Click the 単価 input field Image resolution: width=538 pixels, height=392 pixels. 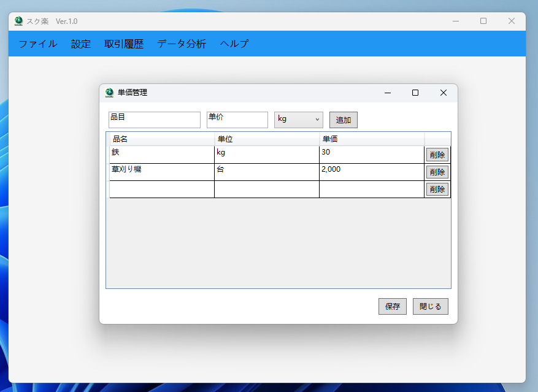tap(237, 120)
